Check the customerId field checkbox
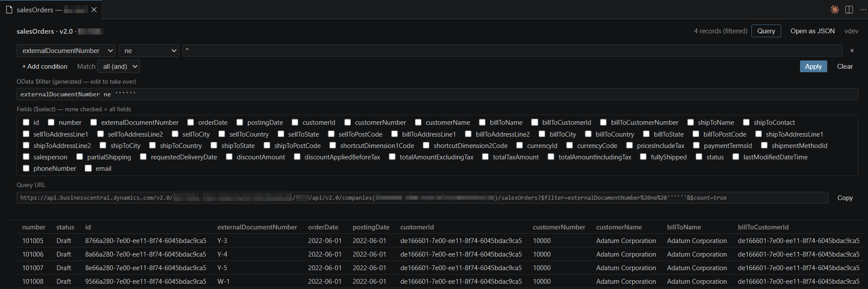This screenshot has height=289, width=868. tap(295, 123)
